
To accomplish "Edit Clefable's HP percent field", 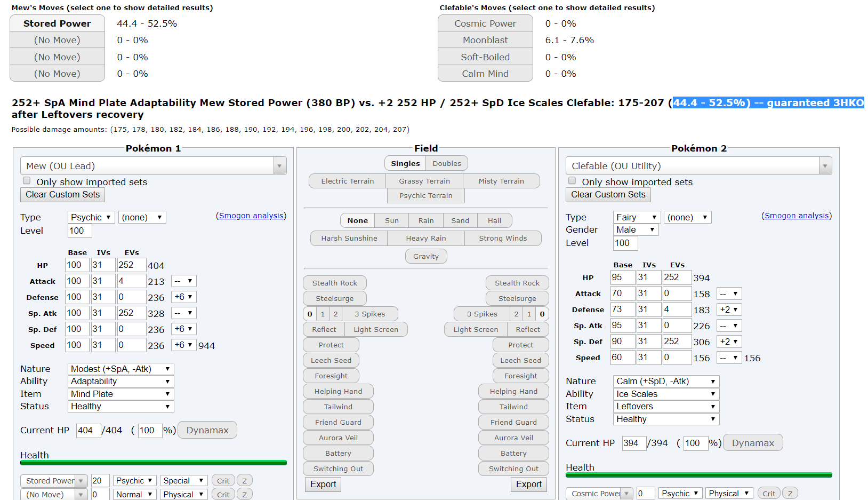I will (696, 443).
